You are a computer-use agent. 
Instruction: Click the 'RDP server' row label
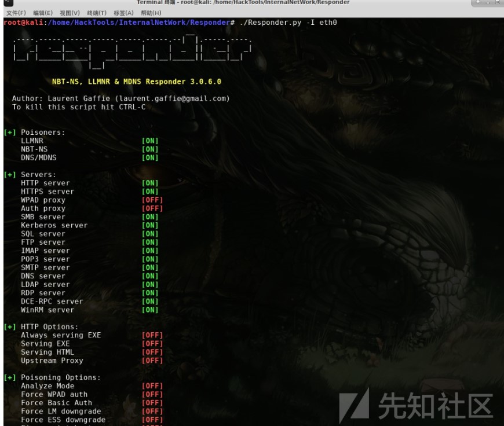click(43, 293)
